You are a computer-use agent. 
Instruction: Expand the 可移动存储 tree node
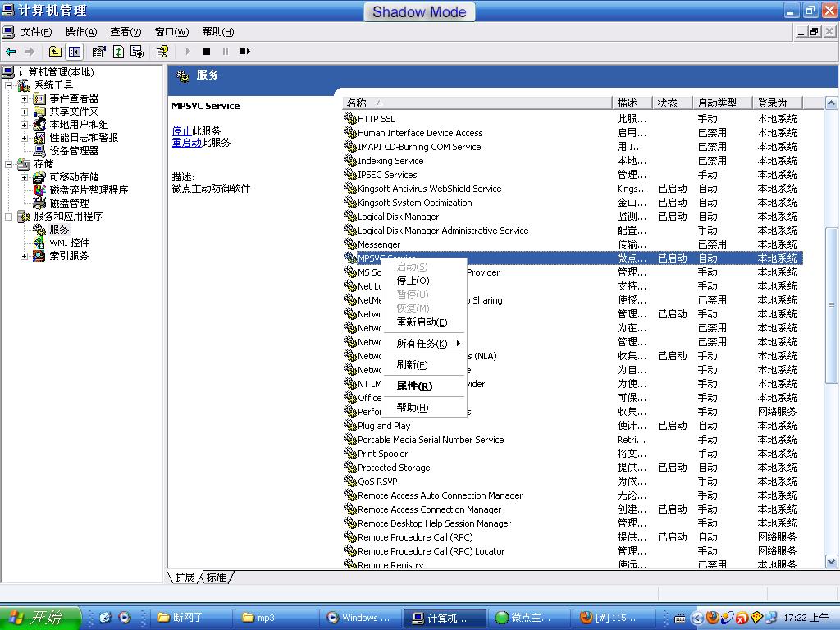pyautogui.click(x=24, y=177)
